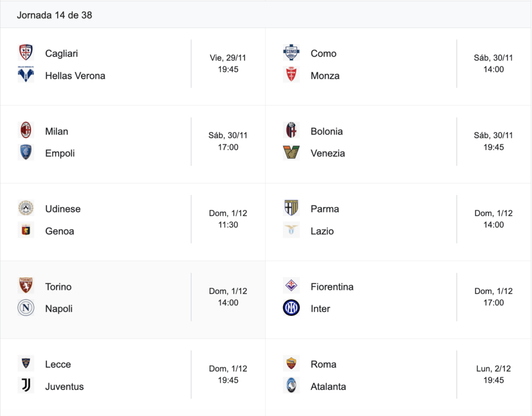This screenshot has width=532, height=416.
Task: Click the Lazio team name
Action: coord(322,231)
